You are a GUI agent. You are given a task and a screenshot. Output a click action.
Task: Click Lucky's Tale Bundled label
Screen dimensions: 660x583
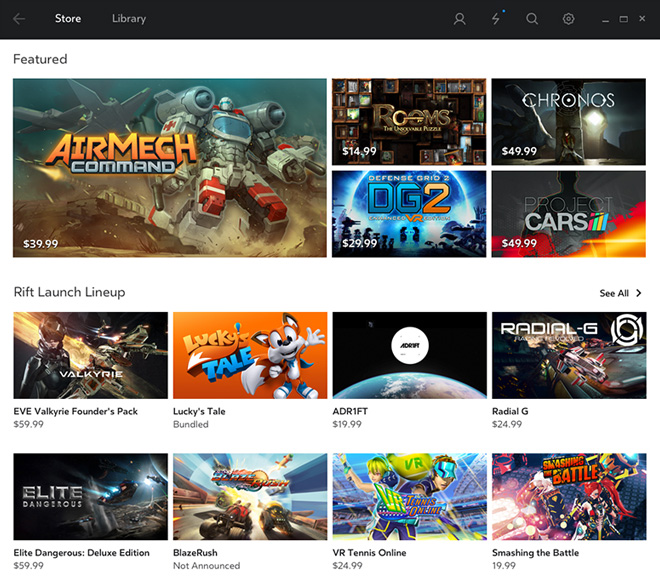tap(191, 424)
